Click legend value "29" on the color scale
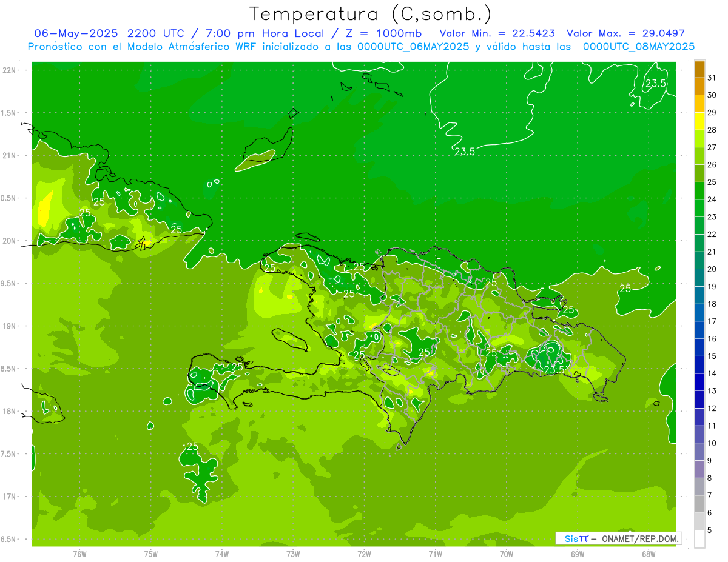728x562 pixels. (712, 113)
